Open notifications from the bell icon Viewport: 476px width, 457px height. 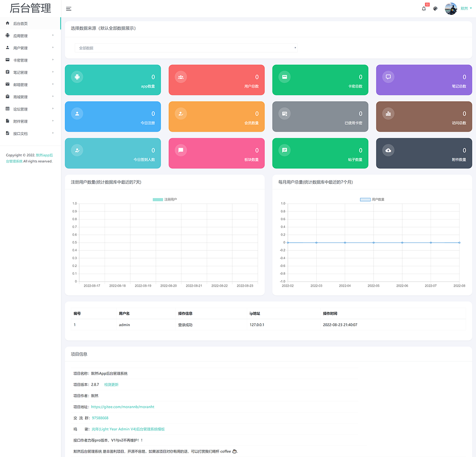point(424,9)
